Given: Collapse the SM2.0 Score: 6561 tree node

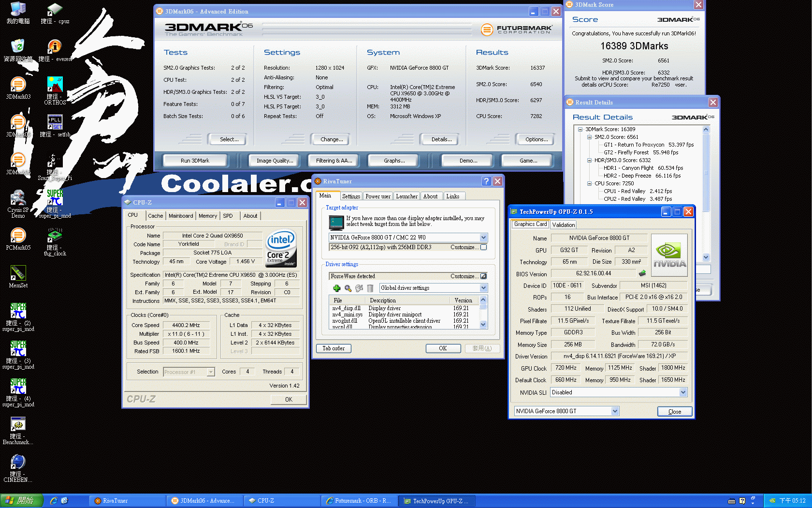Looking at the screenshot, I should pos(590,137).
